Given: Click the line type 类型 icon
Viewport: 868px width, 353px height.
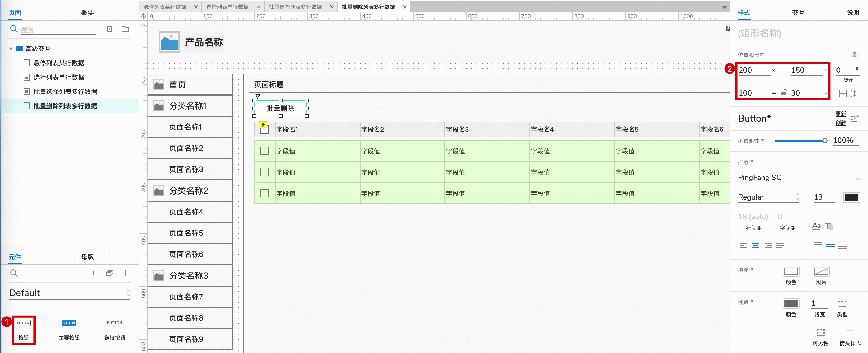Looking at the screenshot, I should tap(842, 303).
